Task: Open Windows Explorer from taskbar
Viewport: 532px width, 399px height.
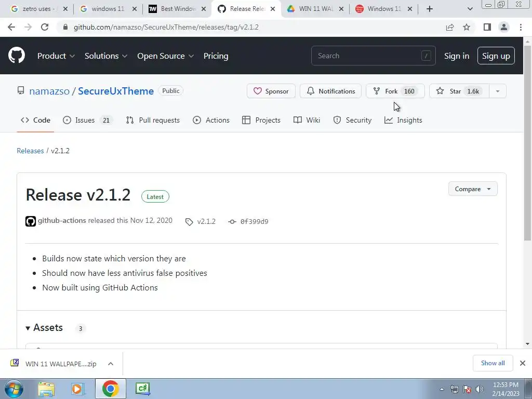Action: tap(46, 389)
